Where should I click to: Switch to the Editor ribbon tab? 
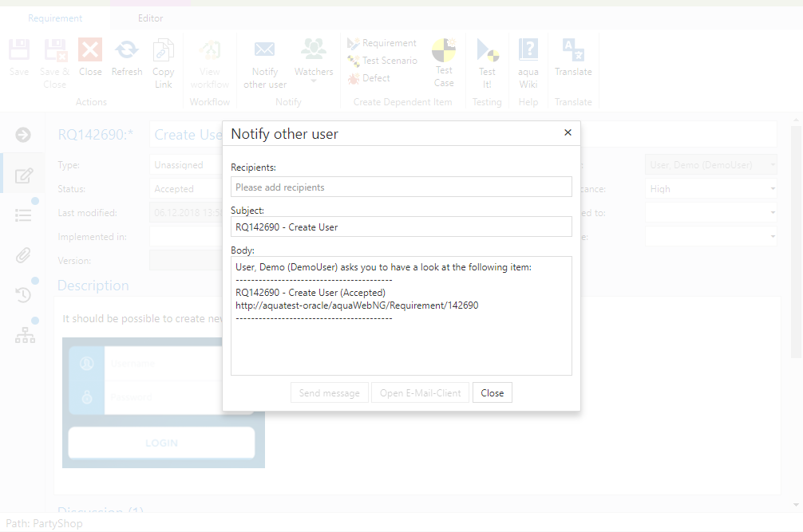[150, 18]
